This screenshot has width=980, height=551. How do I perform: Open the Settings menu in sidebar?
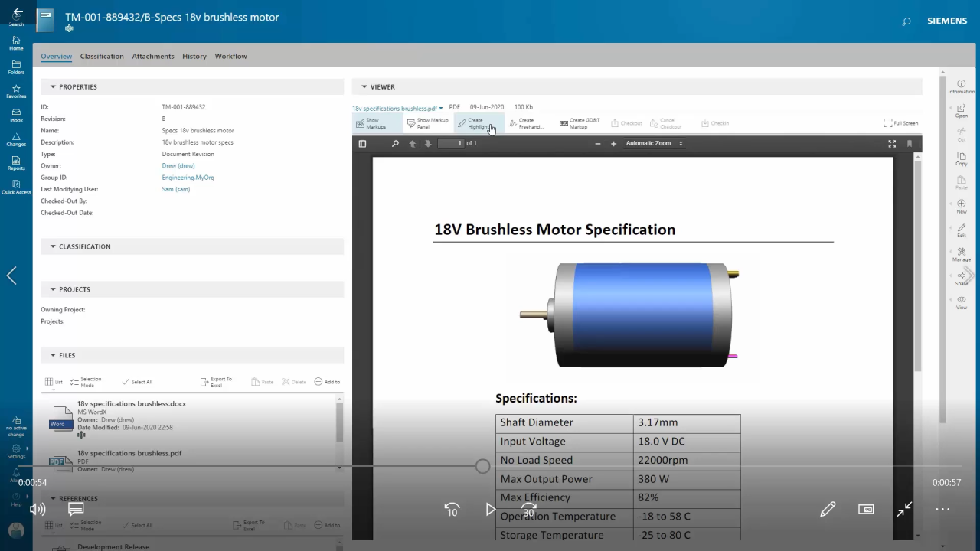[x=16, y=452]
